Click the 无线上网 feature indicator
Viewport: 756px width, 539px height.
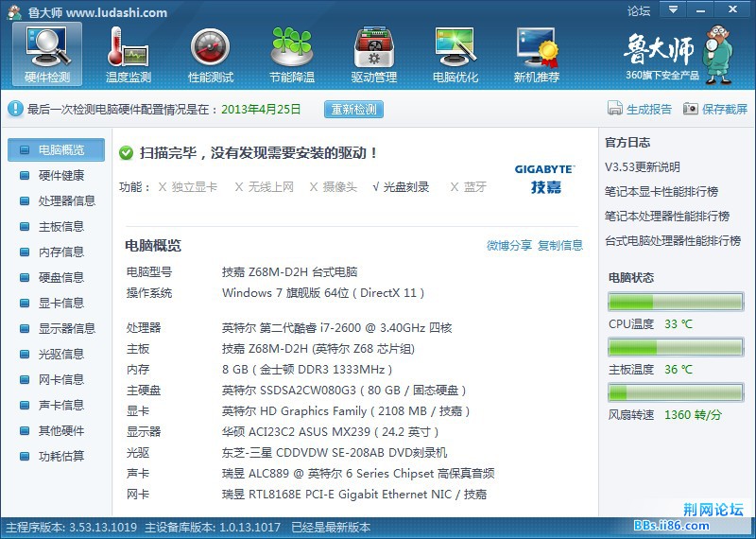click(x=265, y=186)
